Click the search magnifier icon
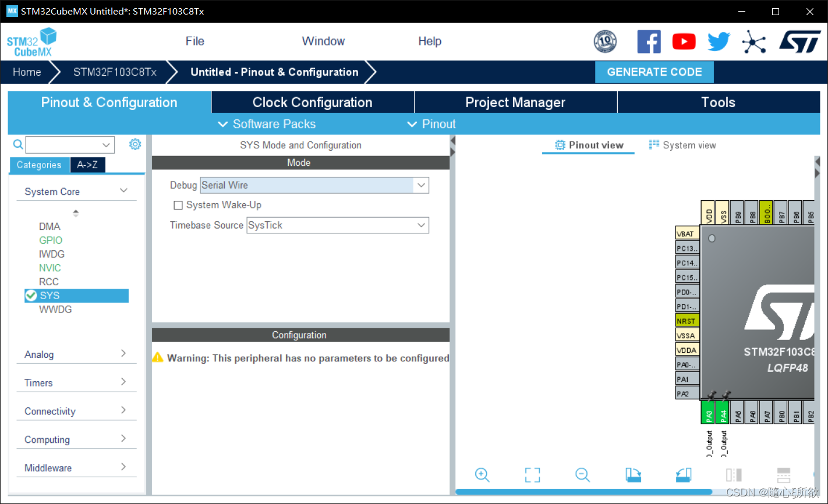The height and width of the screenshot is (504, 828). click(18, 144)
